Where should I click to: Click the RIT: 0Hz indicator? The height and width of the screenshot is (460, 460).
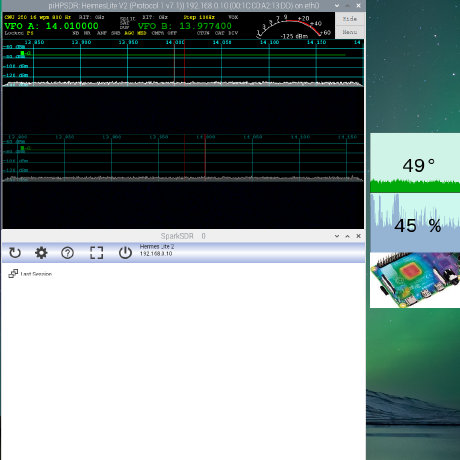click(91, 17)
